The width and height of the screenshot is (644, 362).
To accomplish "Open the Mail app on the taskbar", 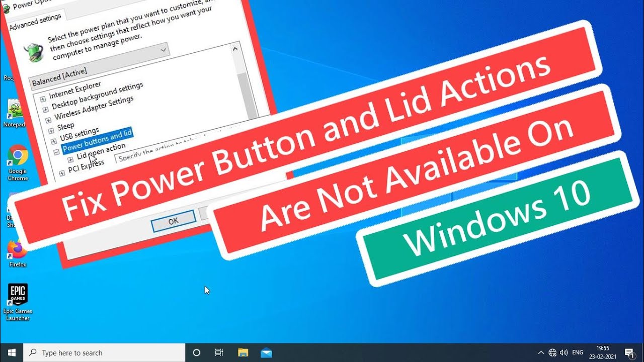I will [266, 352].
